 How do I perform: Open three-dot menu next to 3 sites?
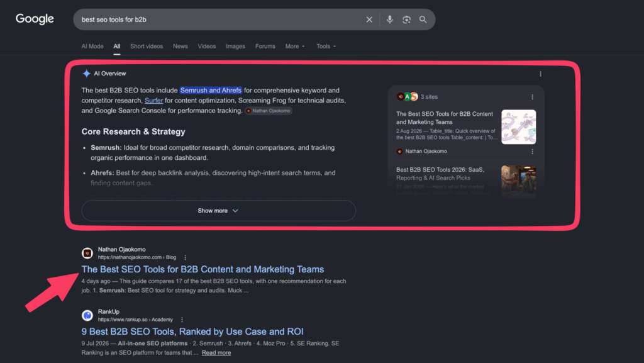532,97
